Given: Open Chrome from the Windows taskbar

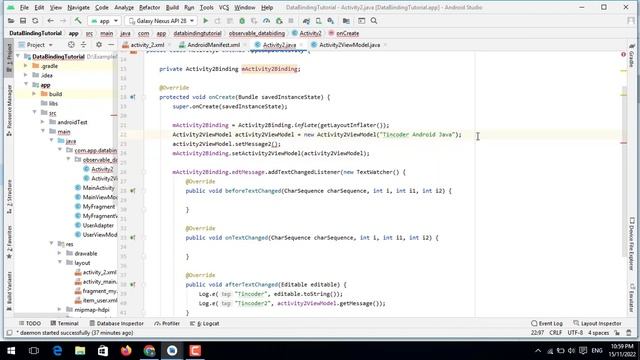Looking at the screenshot, I should 149,351.
